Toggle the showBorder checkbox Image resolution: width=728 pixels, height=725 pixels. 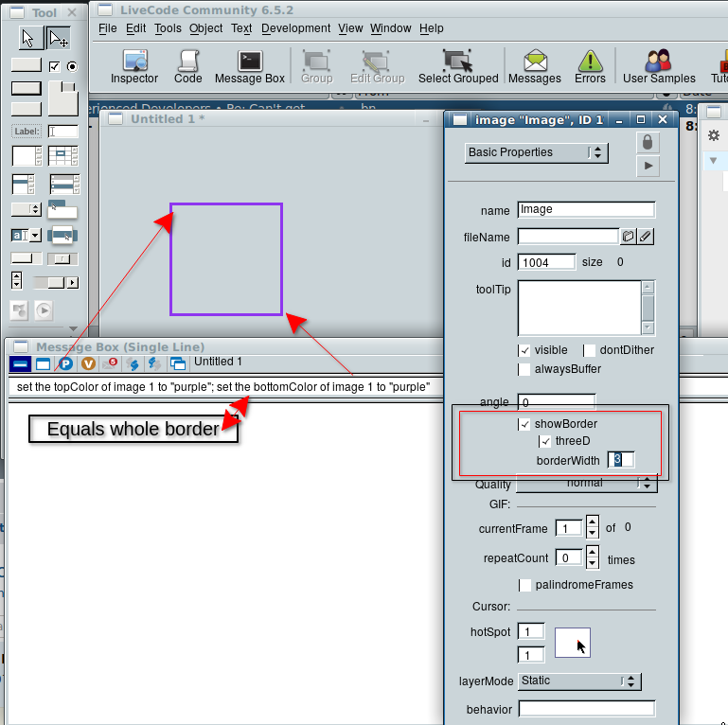(x=524, y=424)
